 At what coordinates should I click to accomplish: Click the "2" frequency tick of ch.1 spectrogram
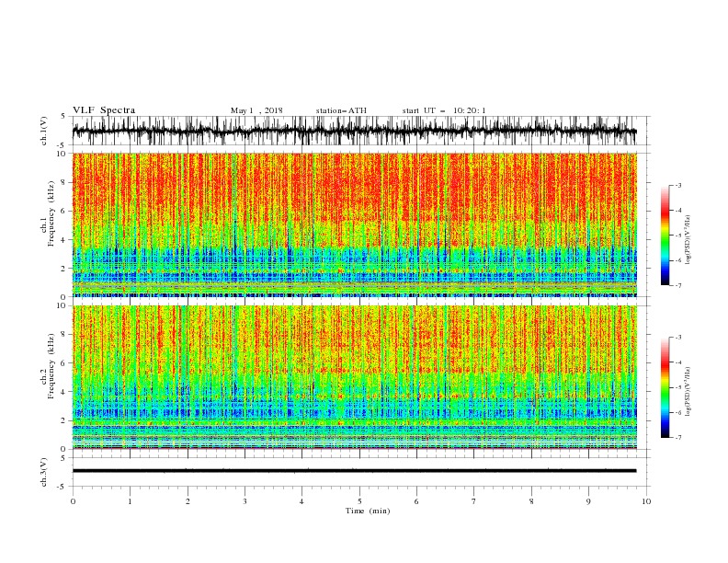tap(64, 269)
